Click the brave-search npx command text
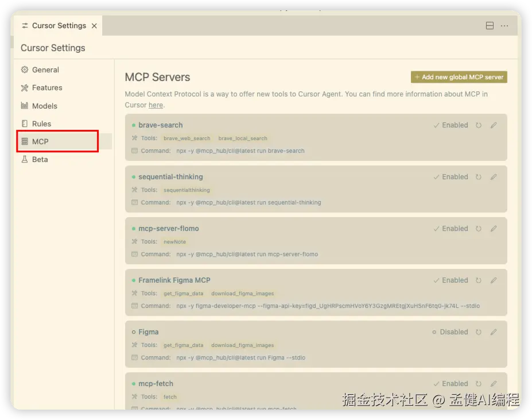532x420 pixels. click(240, 151)
